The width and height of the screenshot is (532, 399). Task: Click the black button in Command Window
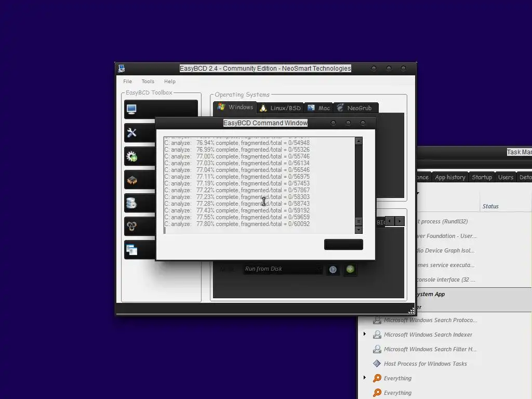click(343, 245)
